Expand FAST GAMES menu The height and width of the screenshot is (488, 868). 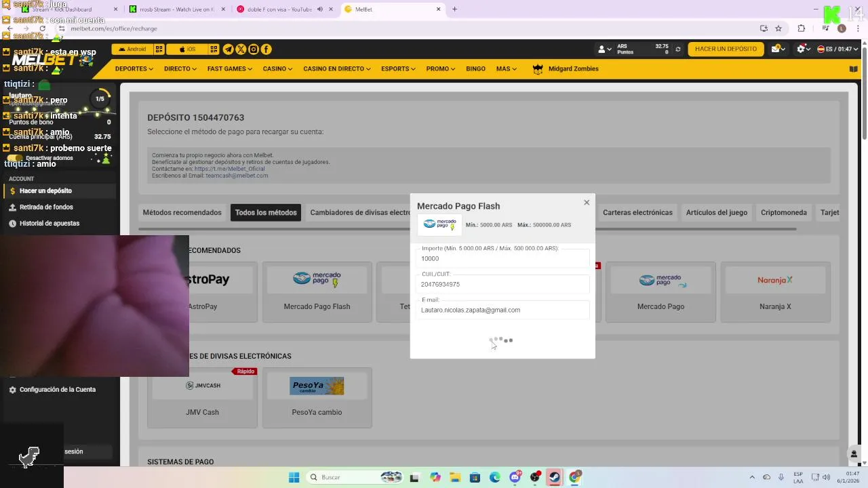click(229, 69)
